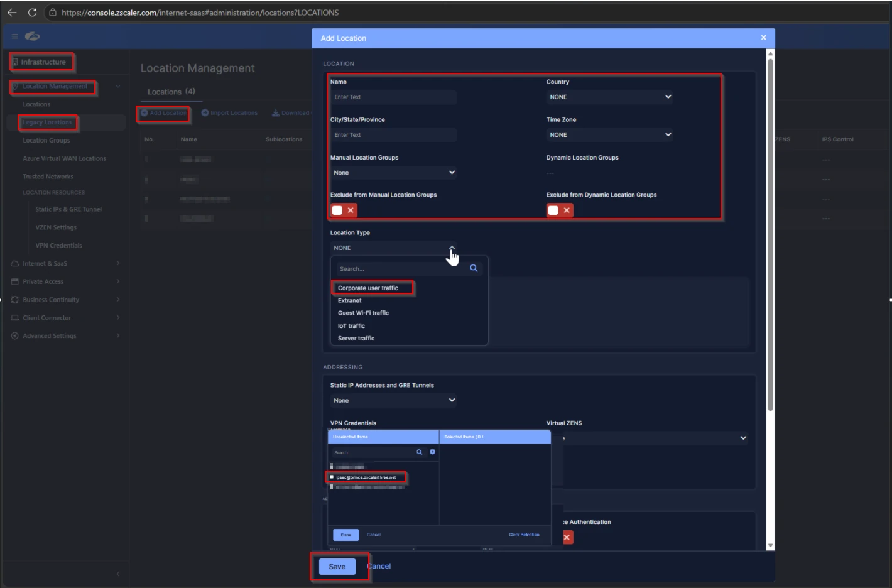
Task: Click Done in the VPN Credentials picker
Action: pos(346,535)
